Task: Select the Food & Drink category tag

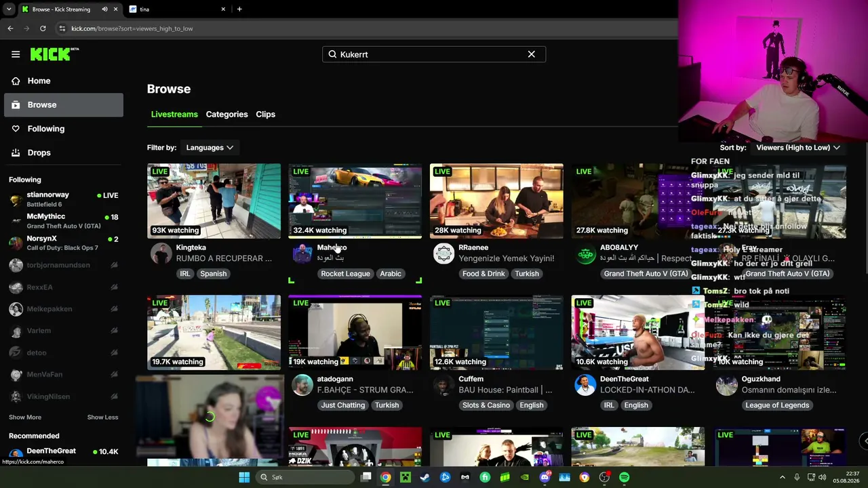Action: [484, 274]
